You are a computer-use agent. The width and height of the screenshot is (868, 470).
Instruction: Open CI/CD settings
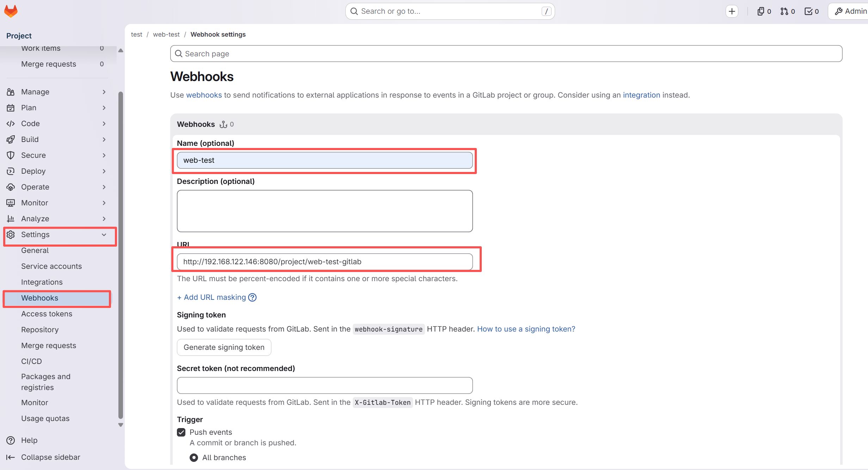tap(31, 361)
